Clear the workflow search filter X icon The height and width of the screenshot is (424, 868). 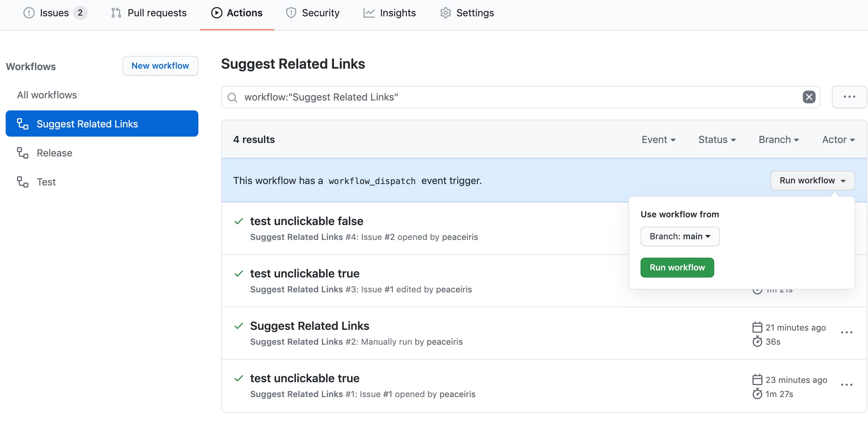[809, 97]
